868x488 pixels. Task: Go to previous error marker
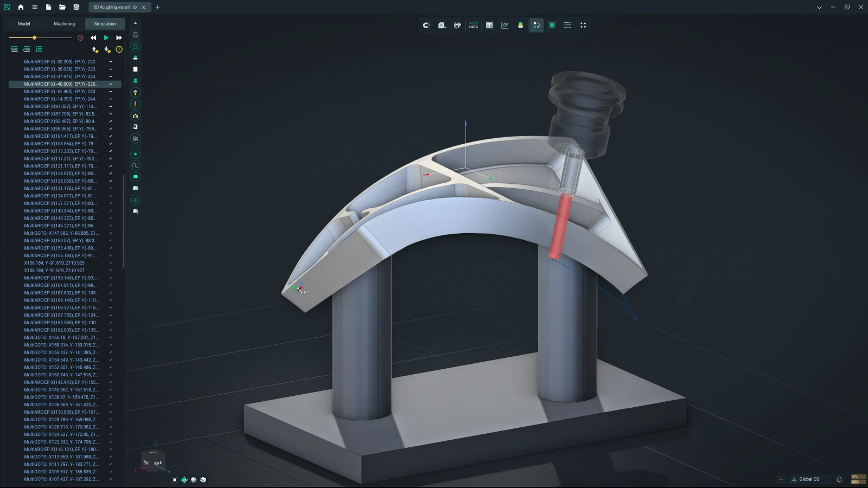pos(95,49)
